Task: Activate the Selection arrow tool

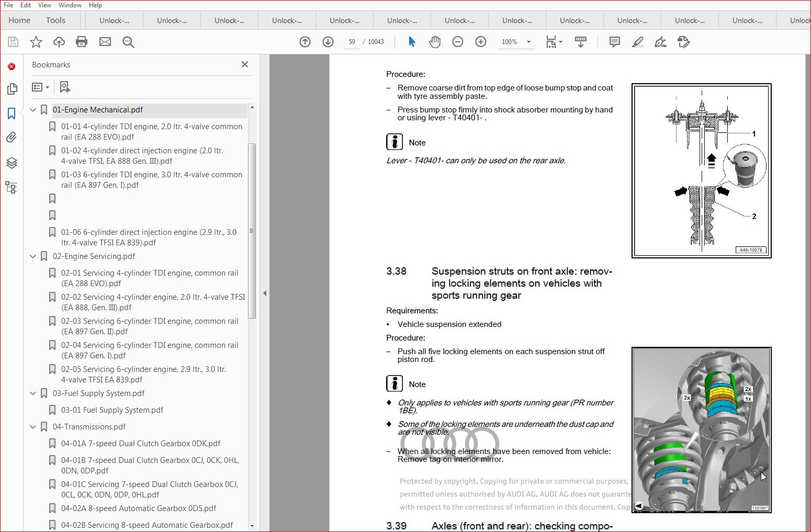Action: click(x=412, y=42)
